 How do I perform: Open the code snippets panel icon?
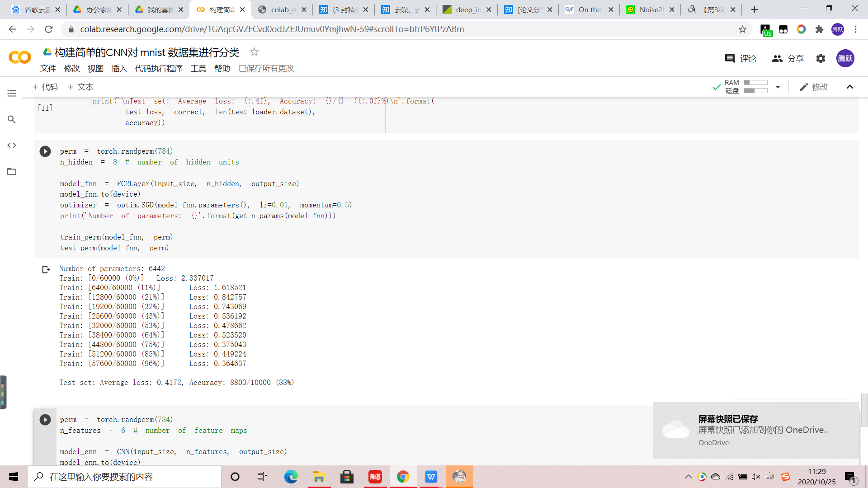click(x=12, y=145)
